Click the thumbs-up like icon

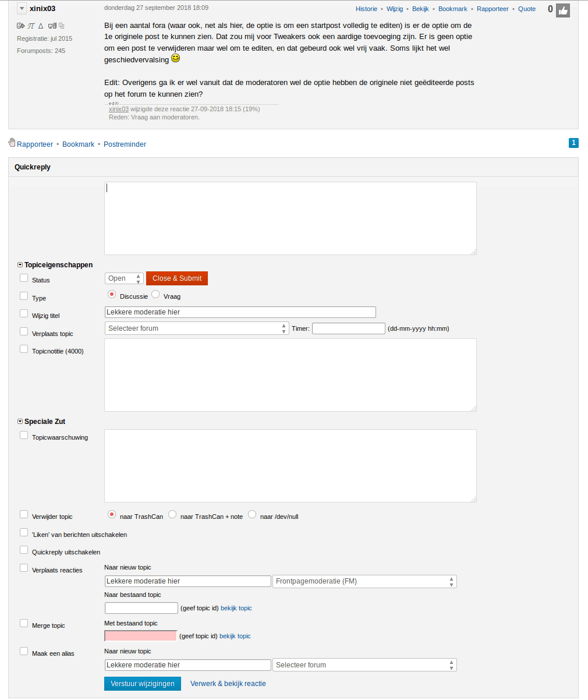pos(563,10)
